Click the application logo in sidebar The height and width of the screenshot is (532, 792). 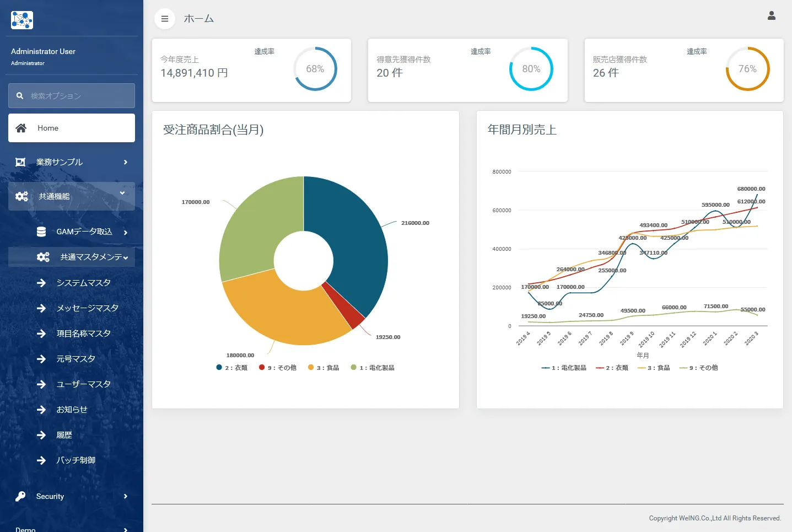(x=22, y=20)
